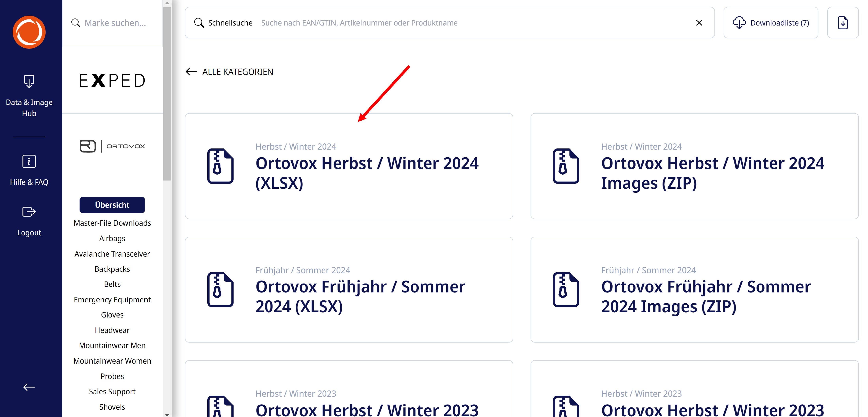Click the file download icon button
Viewport: 868px width, 417px height.
point(843,22)
